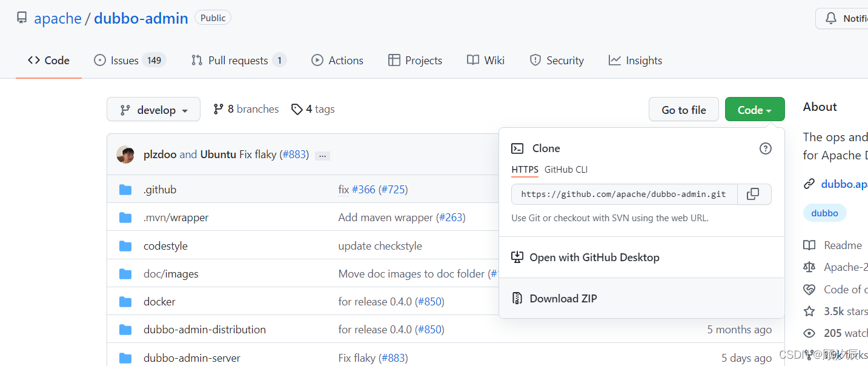Open pull request #263 link

pyautogui.click(x=451, y=218)
